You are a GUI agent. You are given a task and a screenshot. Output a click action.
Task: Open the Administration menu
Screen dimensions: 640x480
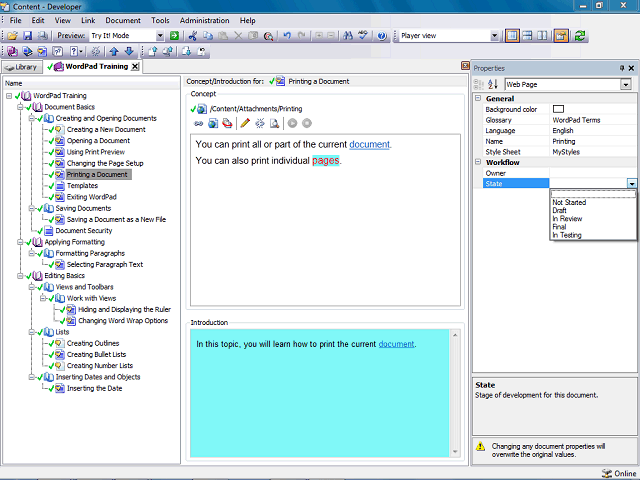[204, 20]
